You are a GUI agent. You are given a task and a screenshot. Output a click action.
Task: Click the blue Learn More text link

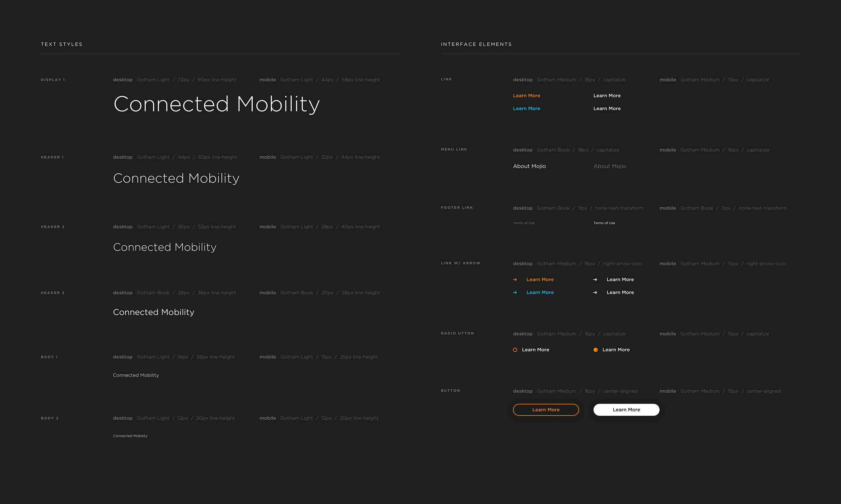(x=526, y=109)
